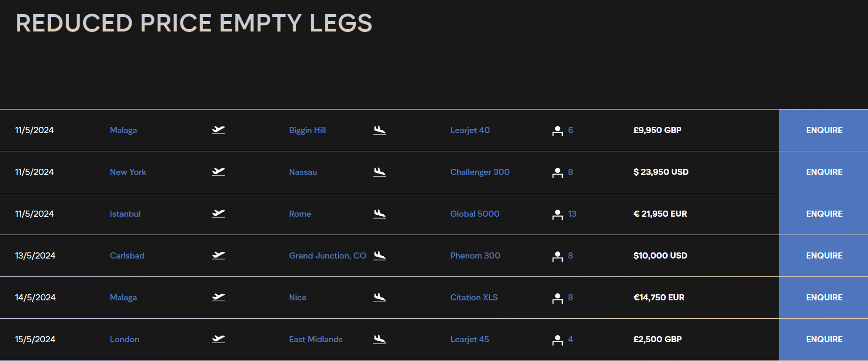
Task: Click the takeoff icon in the London row
Action: point(219,339)
